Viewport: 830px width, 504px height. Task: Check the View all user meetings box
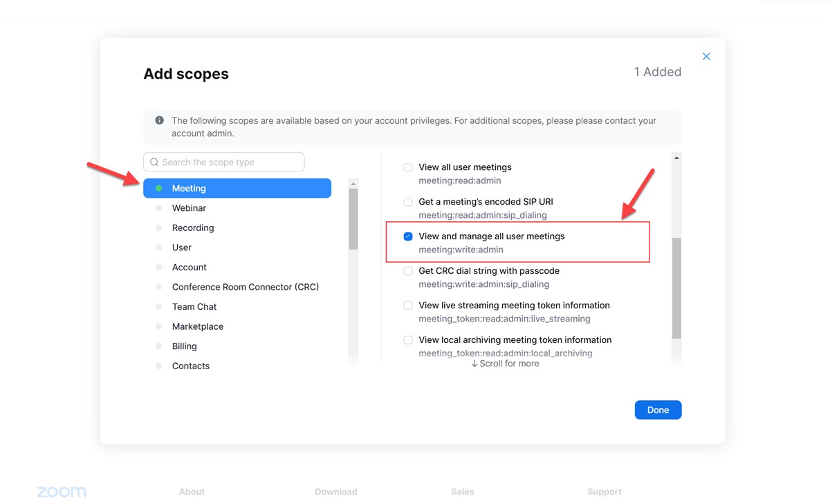pyautogui.click(x=408, y=167)
